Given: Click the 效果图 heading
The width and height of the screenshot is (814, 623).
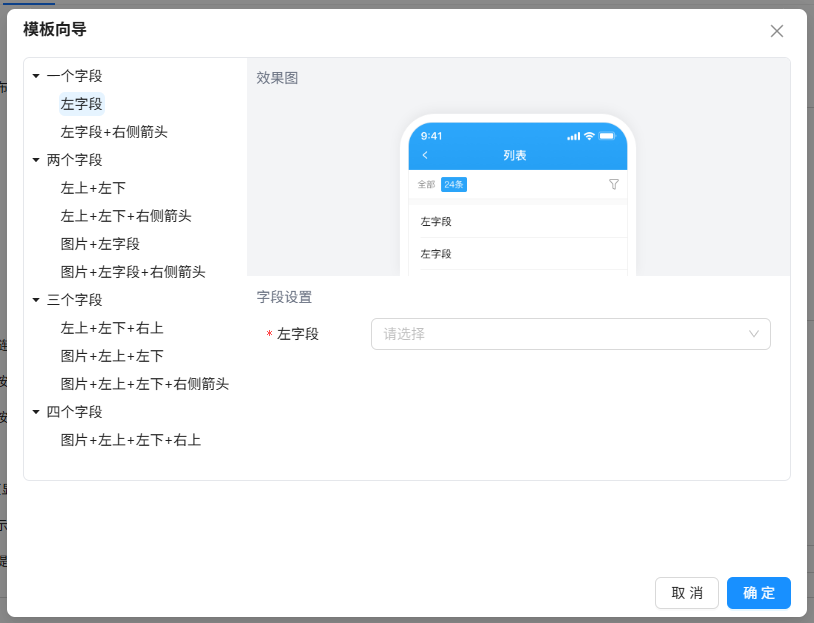Looking at the screenshot, I should point(277,78).
